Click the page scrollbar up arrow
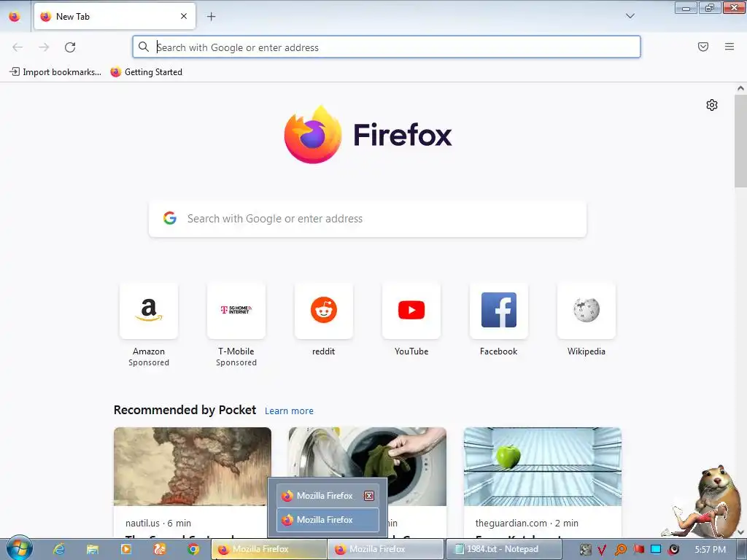Viewport: 747px width, 560px height. coord(740,88)
